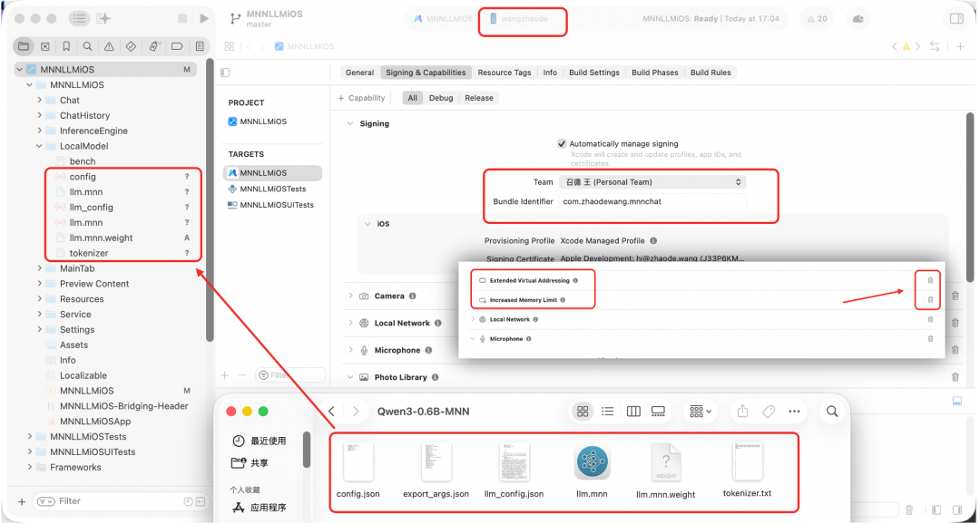Click Finder search magnifier icon

click(x=832, y=411)
